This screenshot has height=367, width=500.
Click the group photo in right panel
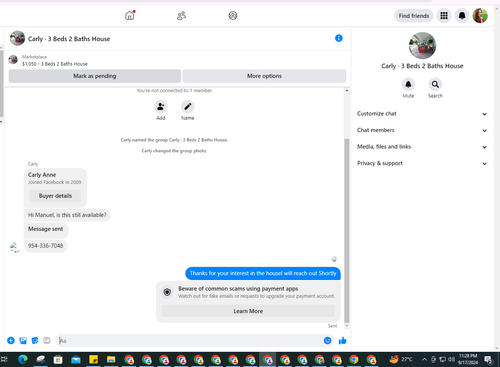pyautogui.click(x=422, y=46)
